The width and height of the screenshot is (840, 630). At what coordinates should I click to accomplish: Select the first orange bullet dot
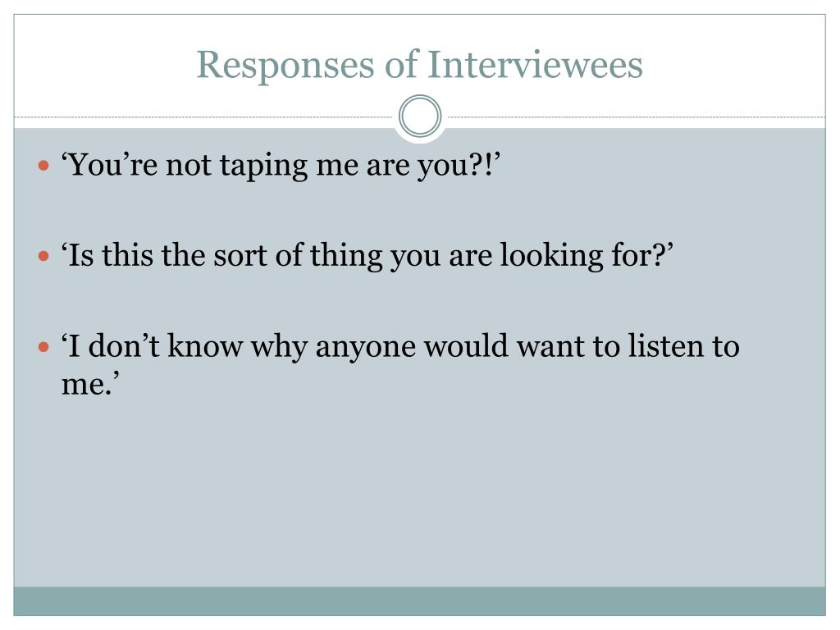(x=44, y=166)
